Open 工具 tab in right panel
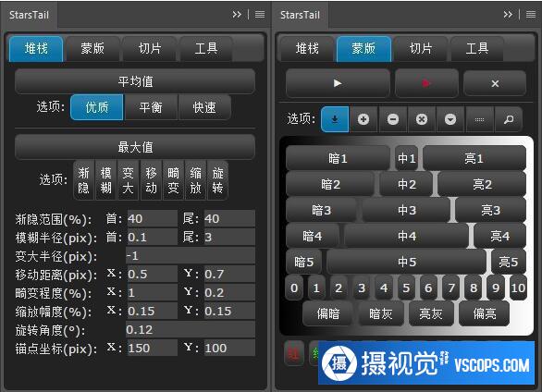The width and height of the screenshot is (542, 392). point(477,49)
